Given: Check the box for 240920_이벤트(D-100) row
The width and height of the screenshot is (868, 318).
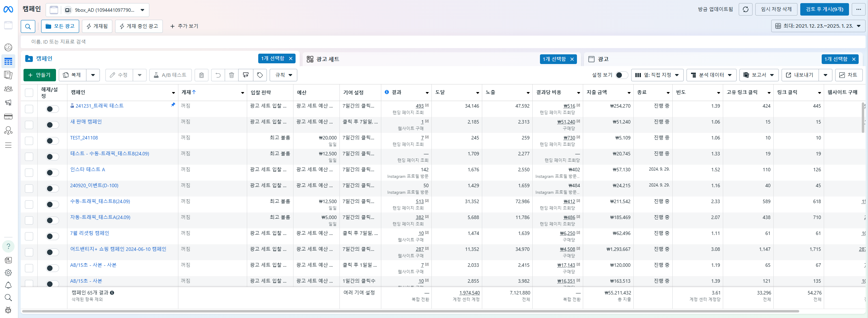Looking at the screenshot, I should click(29, 189).
